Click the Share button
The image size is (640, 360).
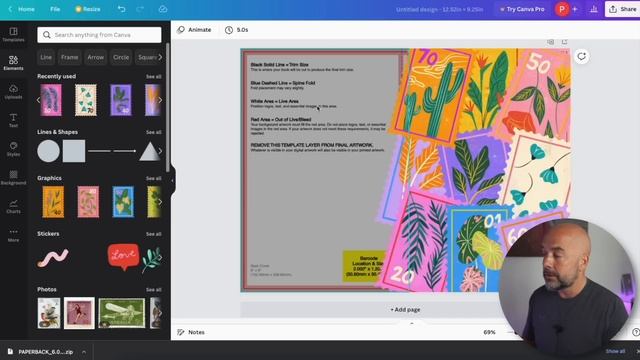(623, 9)
